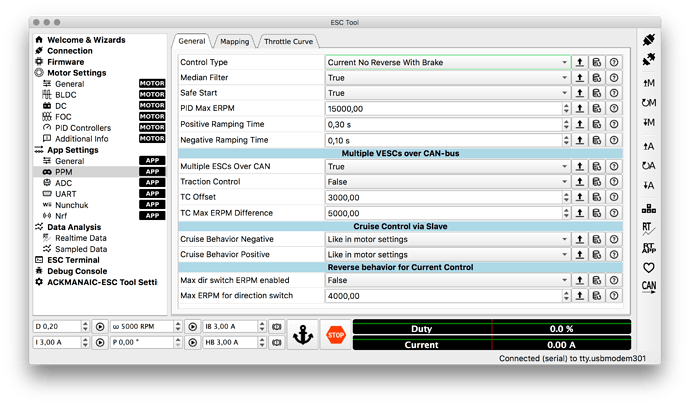
Task: Click the PID Max ERPM value field
Action: (x=444, y=109)
